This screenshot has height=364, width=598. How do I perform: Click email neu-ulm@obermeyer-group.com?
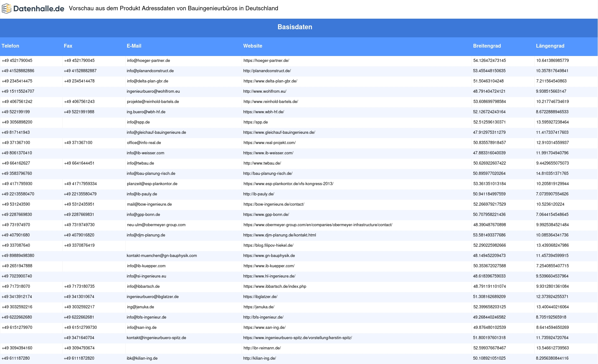156,225
